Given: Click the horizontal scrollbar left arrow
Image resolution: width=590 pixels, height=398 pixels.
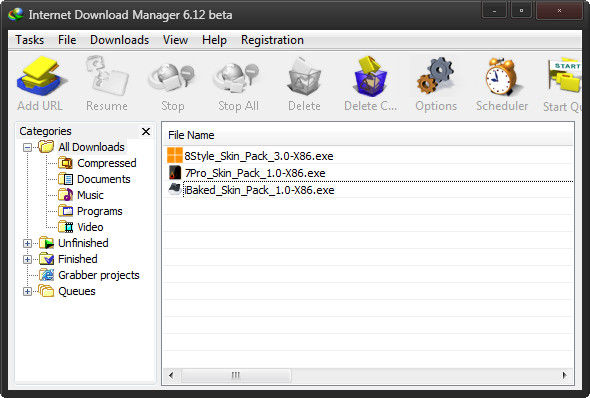Looking at the screenshot, I should (x=172, y=375).
